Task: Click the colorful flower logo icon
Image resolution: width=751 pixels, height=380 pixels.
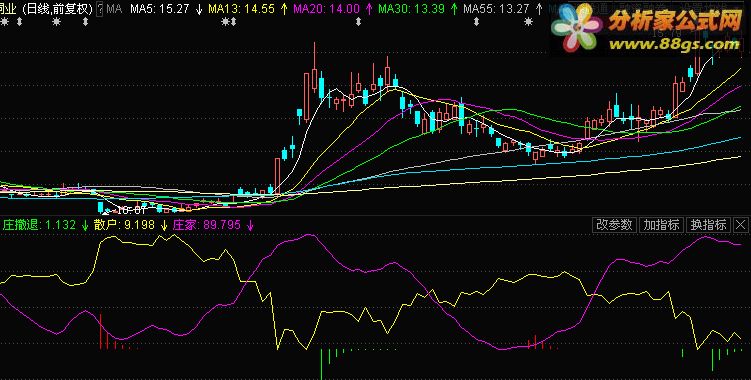Action: coord(577,28)
